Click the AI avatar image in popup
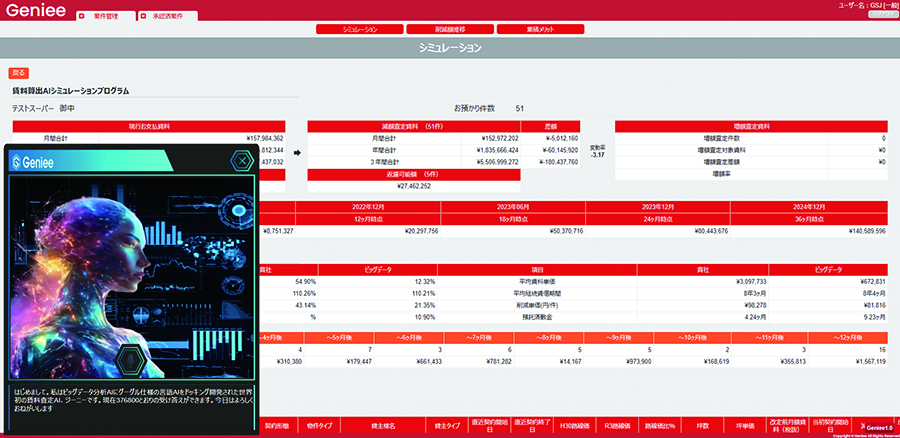This screenshot has width=900, height=438. 132,277
